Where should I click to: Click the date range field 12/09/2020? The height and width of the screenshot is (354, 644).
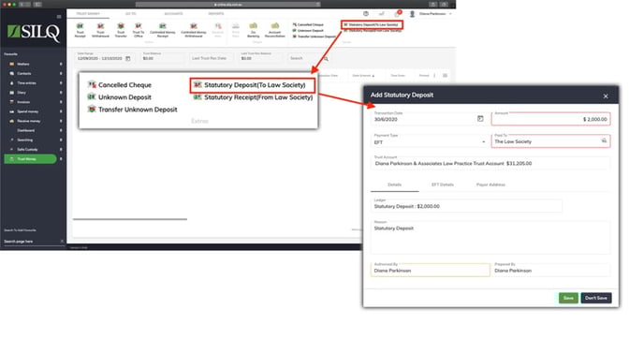point(104,57)
